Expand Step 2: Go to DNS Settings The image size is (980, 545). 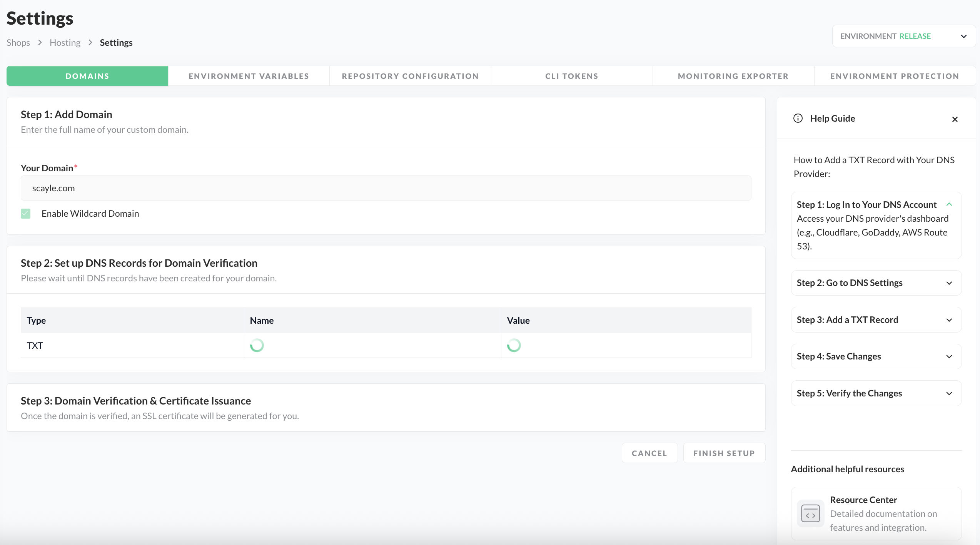[x=949, y=283]
